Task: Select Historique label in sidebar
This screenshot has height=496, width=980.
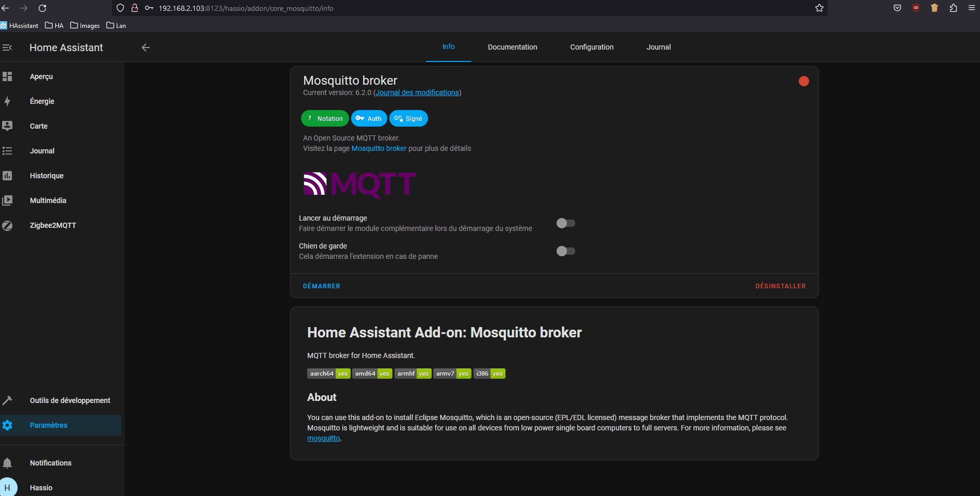Action: click(x=46, y=176)
